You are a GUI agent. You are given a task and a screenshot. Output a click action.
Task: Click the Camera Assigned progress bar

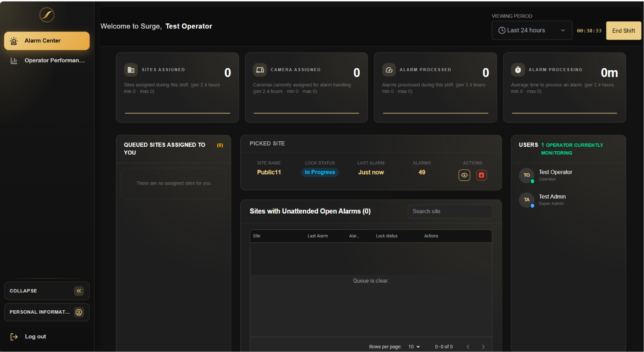coord(306,113)
